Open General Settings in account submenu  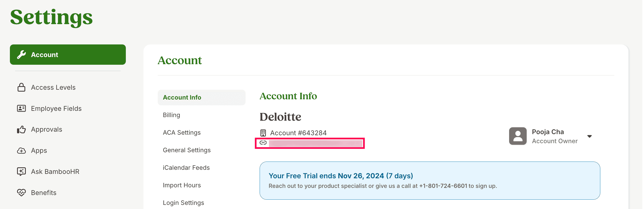pos(187,150)
